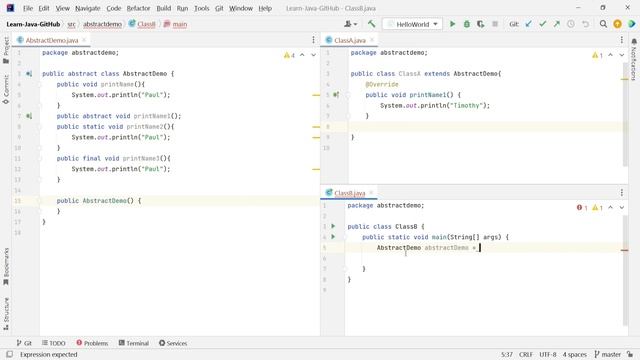
Task: Go to next highlighted problem in ClassA.java
Action: click(621, 55)
